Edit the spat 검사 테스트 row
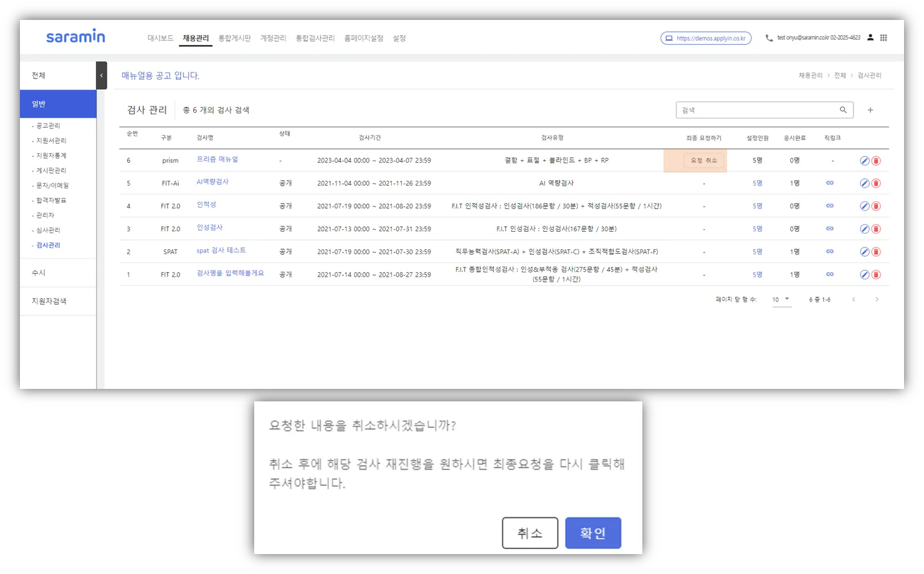 864,252
